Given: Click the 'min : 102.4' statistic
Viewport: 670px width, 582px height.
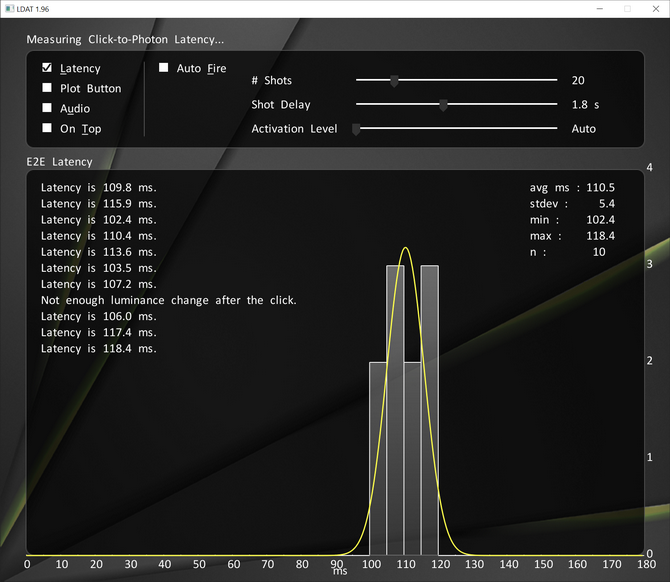Looking at the screenshot, I should pyautogui.click(x=572, y=220).
